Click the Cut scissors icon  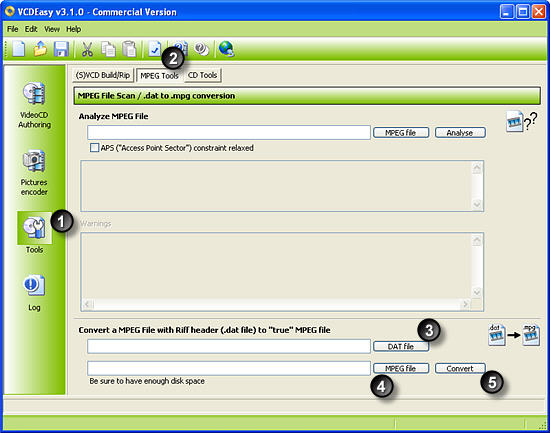(87, 49)
